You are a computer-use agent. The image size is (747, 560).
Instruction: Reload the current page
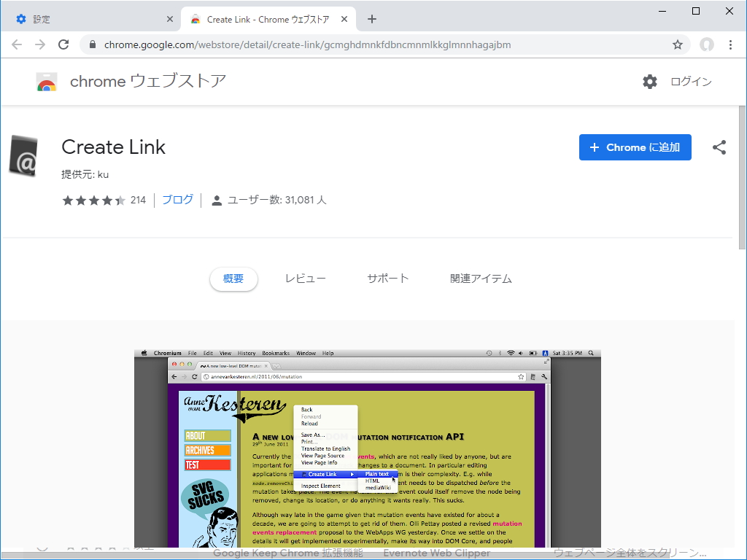[x=63, y=44]
